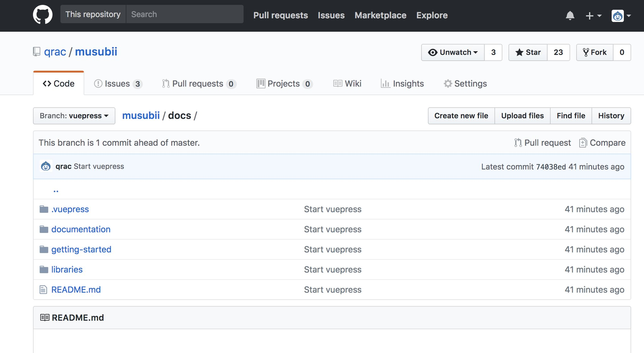Click the Create new file button
The height and width of the screenshot is (353, 644).
(461, 116)
